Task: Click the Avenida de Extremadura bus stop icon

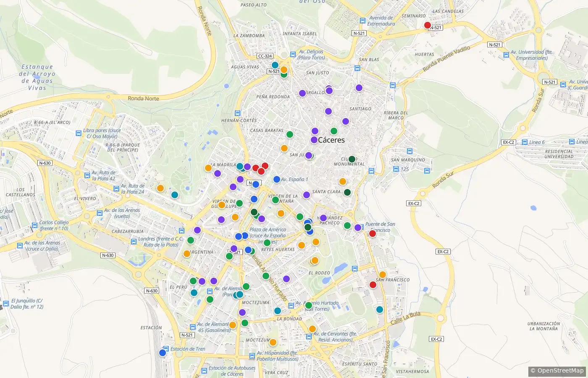Action: coord(362,21)
